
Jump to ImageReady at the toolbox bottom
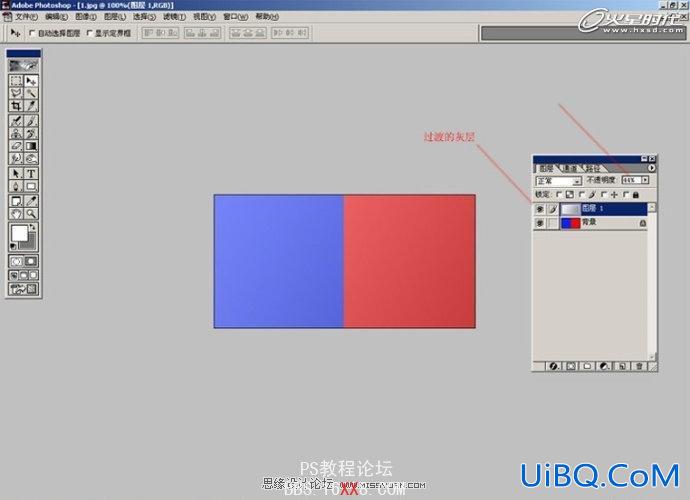click(x=24, y=289)
